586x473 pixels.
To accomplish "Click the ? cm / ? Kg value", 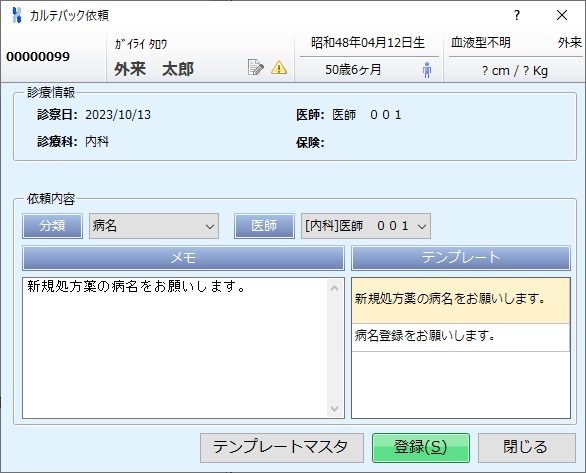I will [515, 71].
